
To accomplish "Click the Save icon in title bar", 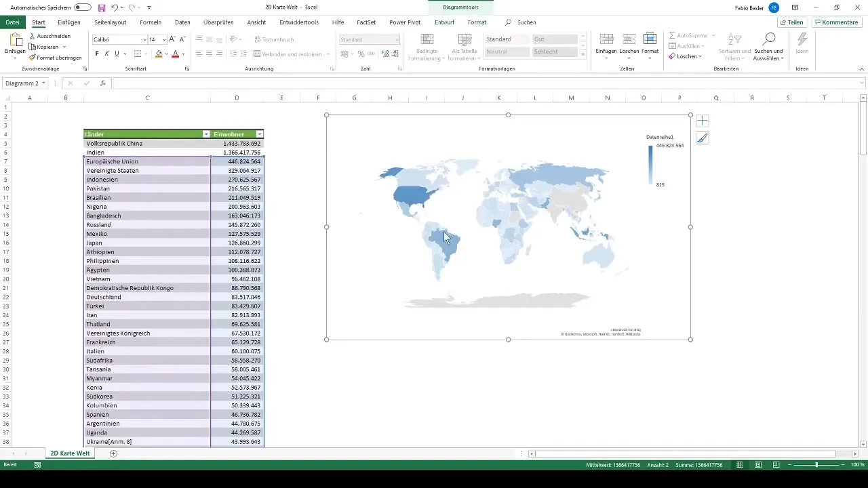I will (102, 7).
